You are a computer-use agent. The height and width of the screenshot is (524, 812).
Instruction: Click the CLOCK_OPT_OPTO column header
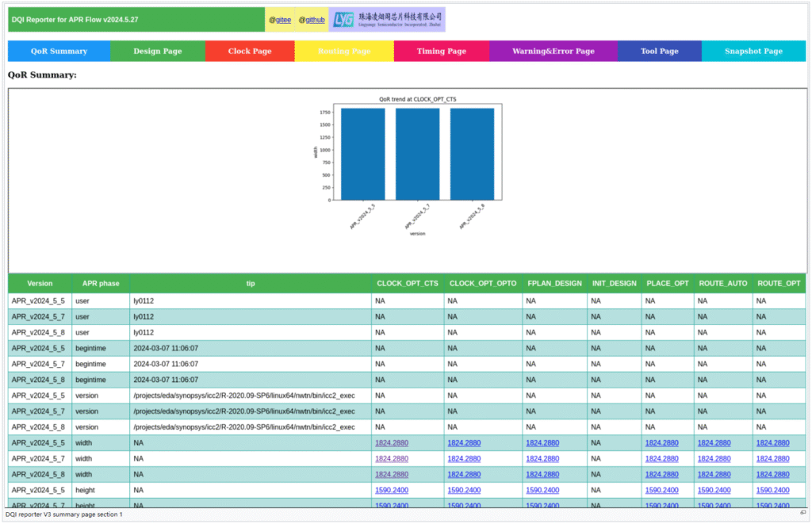(x=483, y=283)
